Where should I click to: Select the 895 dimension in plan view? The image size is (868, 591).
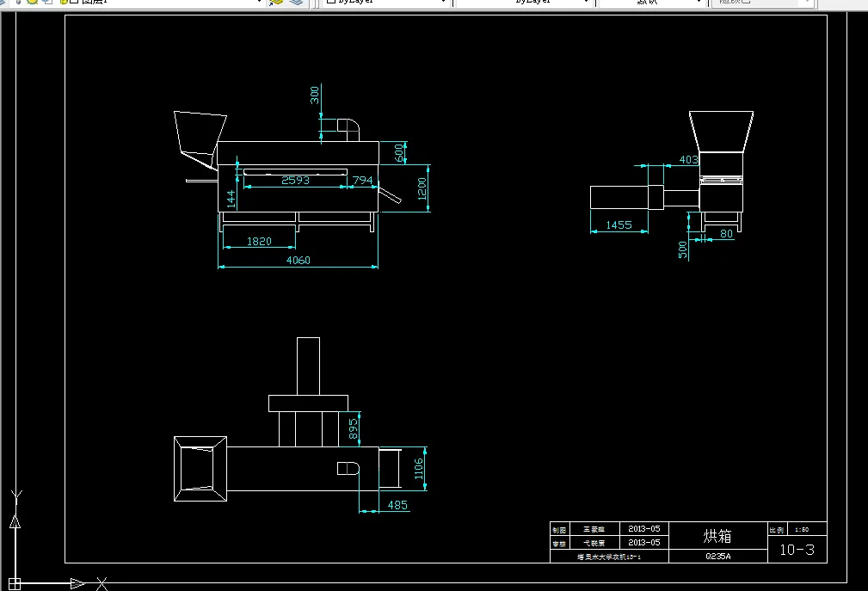(354, 429)
